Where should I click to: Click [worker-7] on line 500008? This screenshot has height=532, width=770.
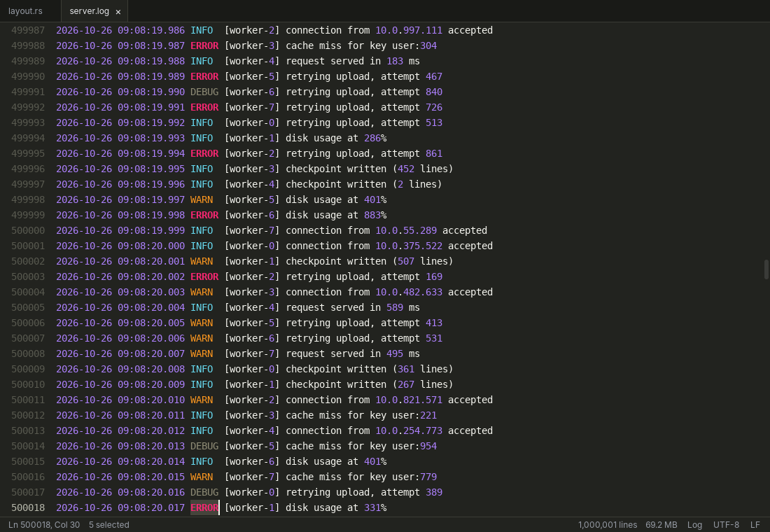coord(252,353)
